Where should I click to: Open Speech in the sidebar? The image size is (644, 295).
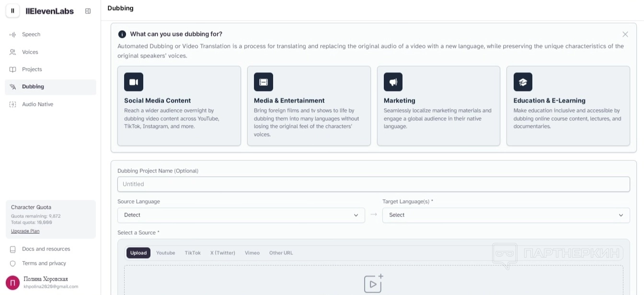coord(31,34)
